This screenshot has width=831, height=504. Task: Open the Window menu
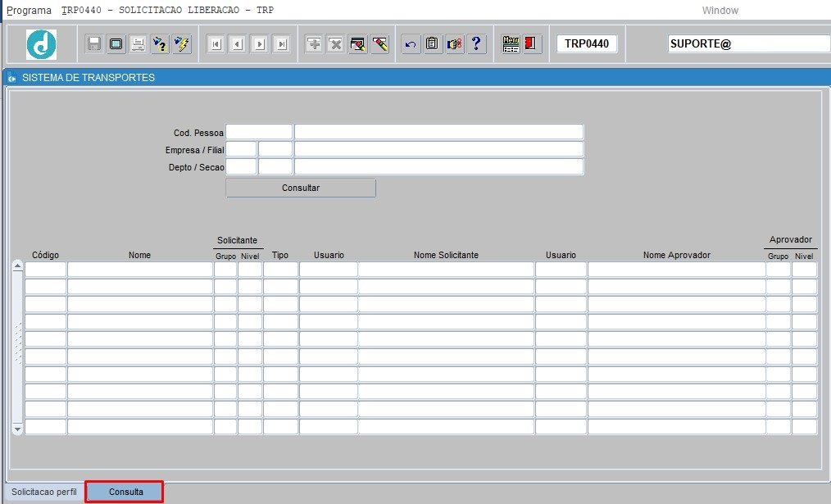click(x=720, y=10)
